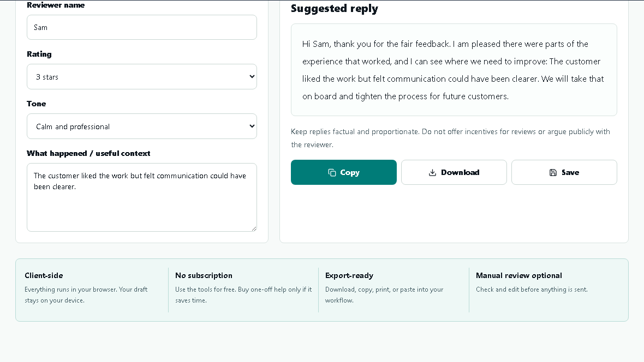Click the floppy disk save icon
The height and width of the screenshot is (362, 644).
553,172
